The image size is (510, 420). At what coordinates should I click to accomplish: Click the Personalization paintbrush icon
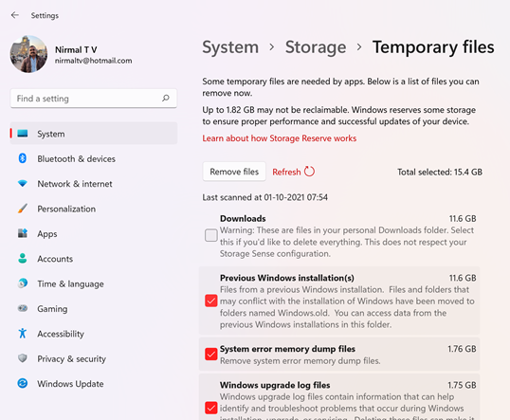point(23,209)
